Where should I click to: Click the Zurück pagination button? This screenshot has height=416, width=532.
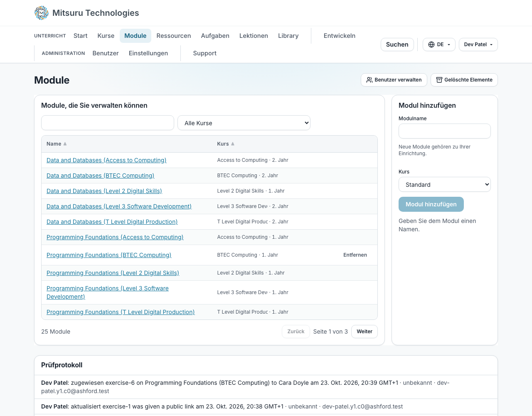tap(296, 332)
